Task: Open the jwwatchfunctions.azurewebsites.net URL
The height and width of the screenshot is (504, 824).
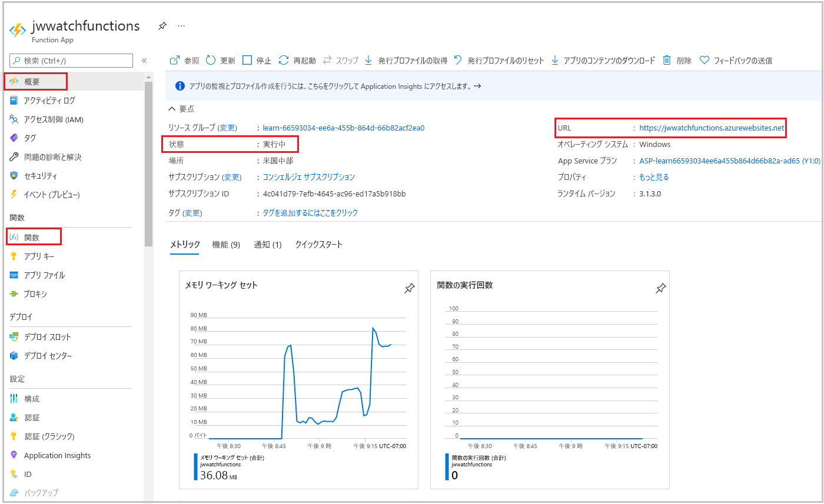Action: (712, 128)
